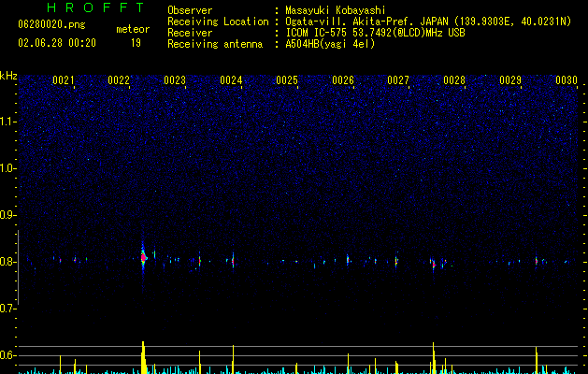Click the 0.6 kHz axis label

click(8, 355)
